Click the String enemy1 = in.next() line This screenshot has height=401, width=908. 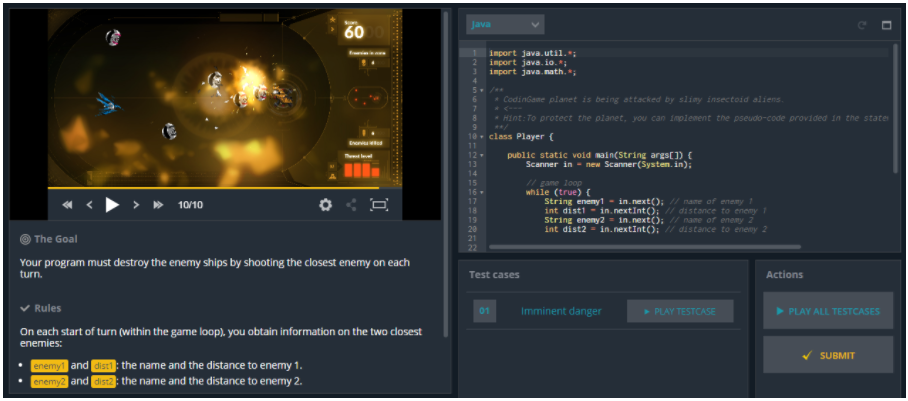[649, 202]
